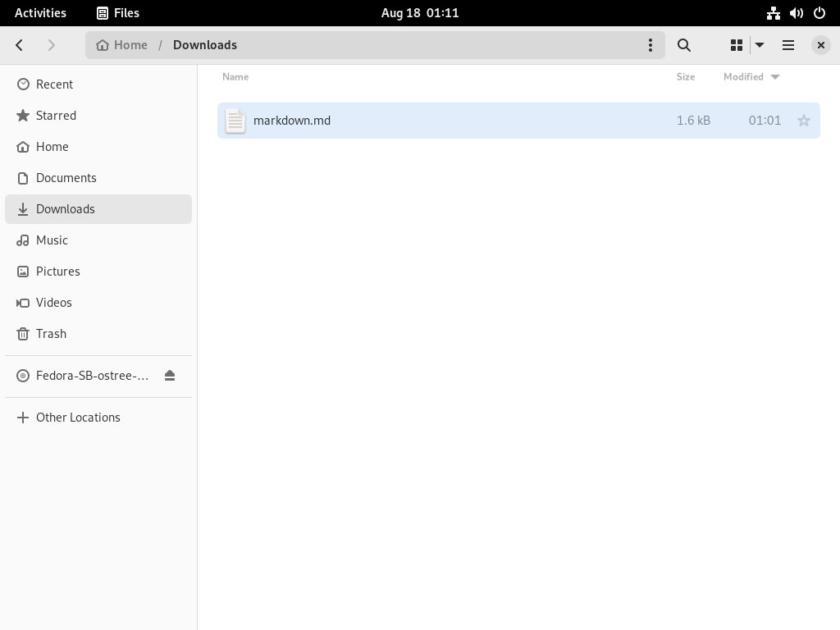Select the markdown.md file name
The width and height of the screenshot is (840, 630).
click(292, 121)
